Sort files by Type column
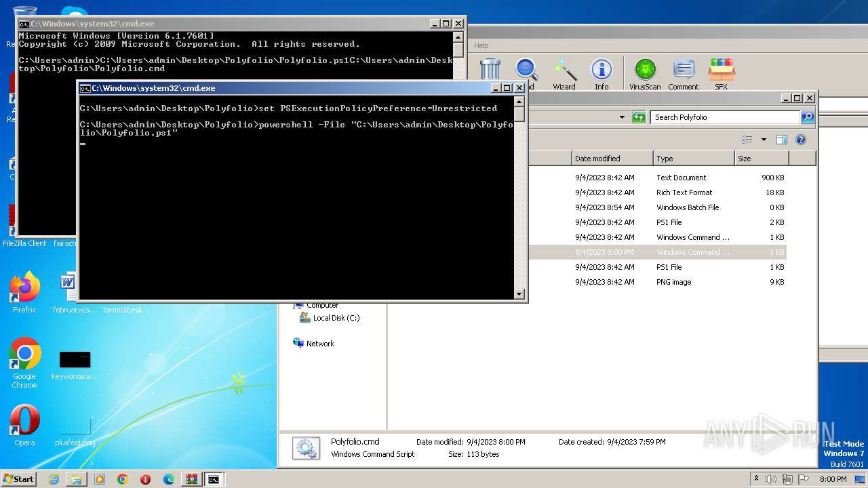This screenshot has width=868, height=488. (694, 159)
